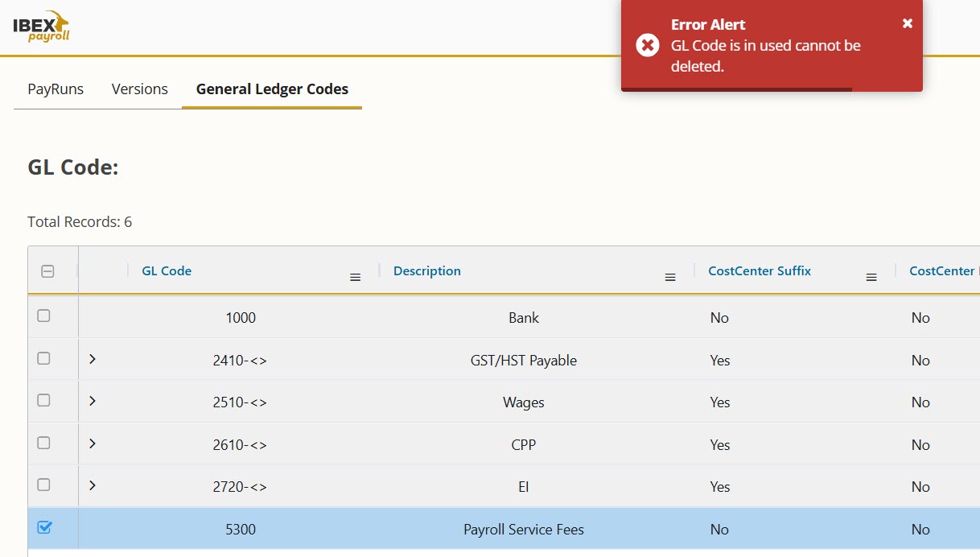The image size is (980, 557).
Task: Uncheck the Payroll Service Fees row checkbox
Action: pos(44,527)
